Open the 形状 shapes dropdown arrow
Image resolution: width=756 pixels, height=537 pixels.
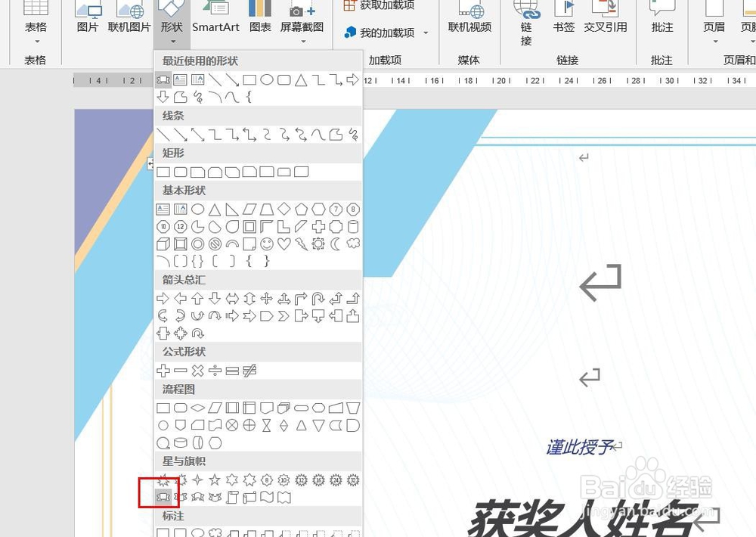point(172,43)
